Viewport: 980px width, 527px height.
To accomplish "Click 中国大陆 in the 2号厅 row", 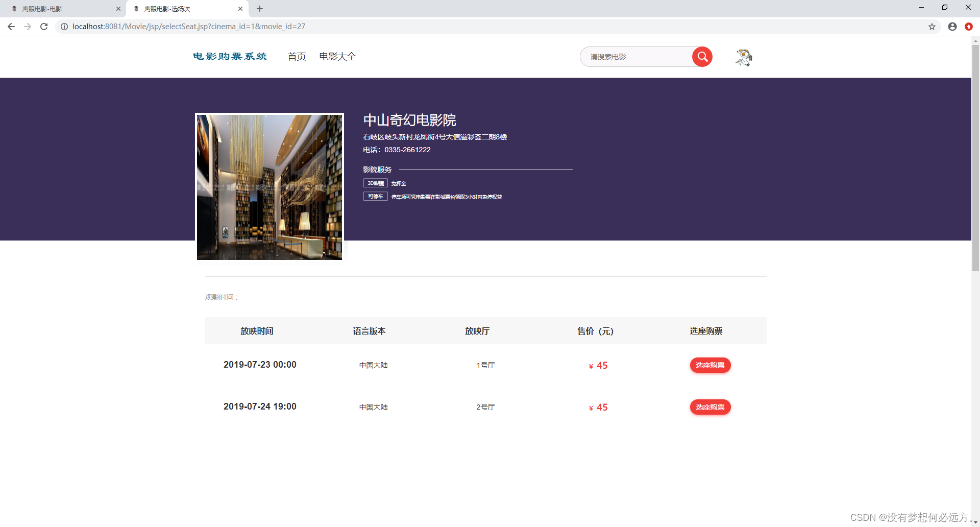I will (x=373, y=407).
